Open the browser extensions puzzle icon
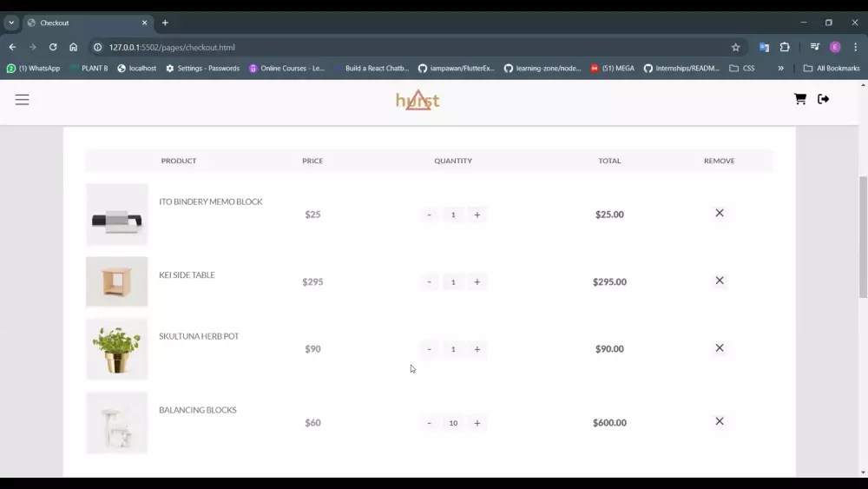 (785, 47)
